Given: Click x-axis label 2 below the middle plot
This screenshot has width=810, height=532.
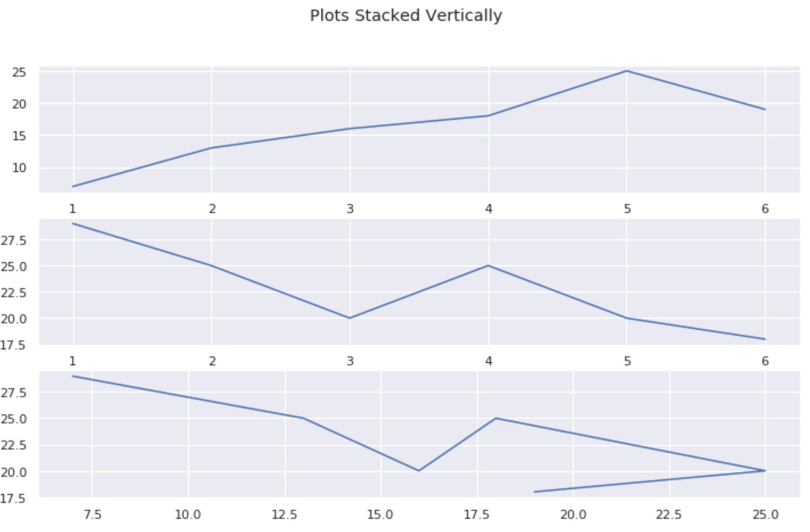Looking at the screenshot, I should 212,361.
